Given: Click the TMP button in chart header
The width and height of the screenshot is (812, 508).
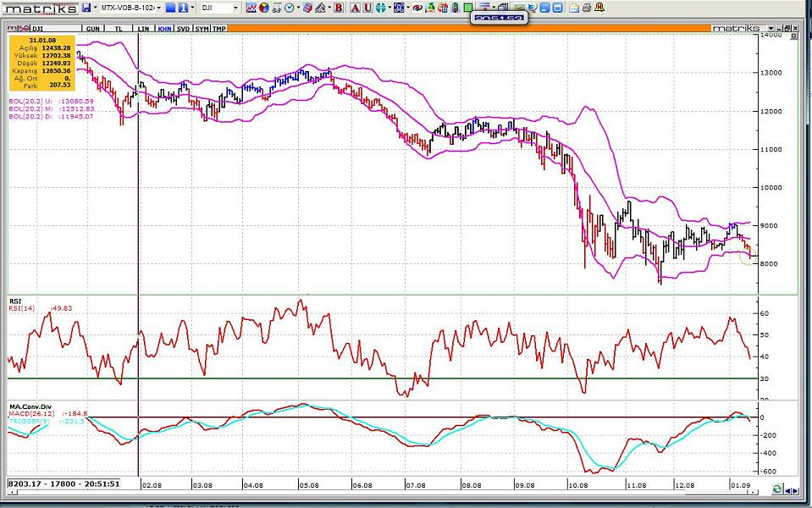Looking at the screenshot, I should click(218, 28).
